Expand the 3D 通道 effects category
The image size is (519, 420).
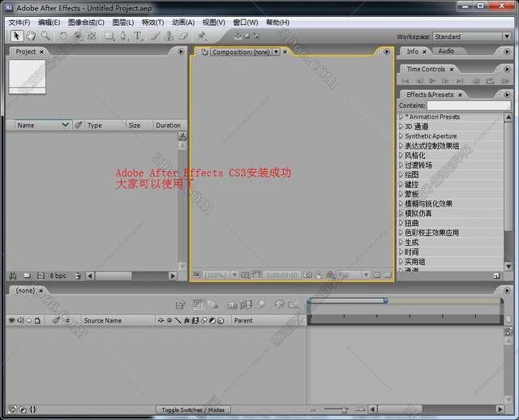coord(401,126)
